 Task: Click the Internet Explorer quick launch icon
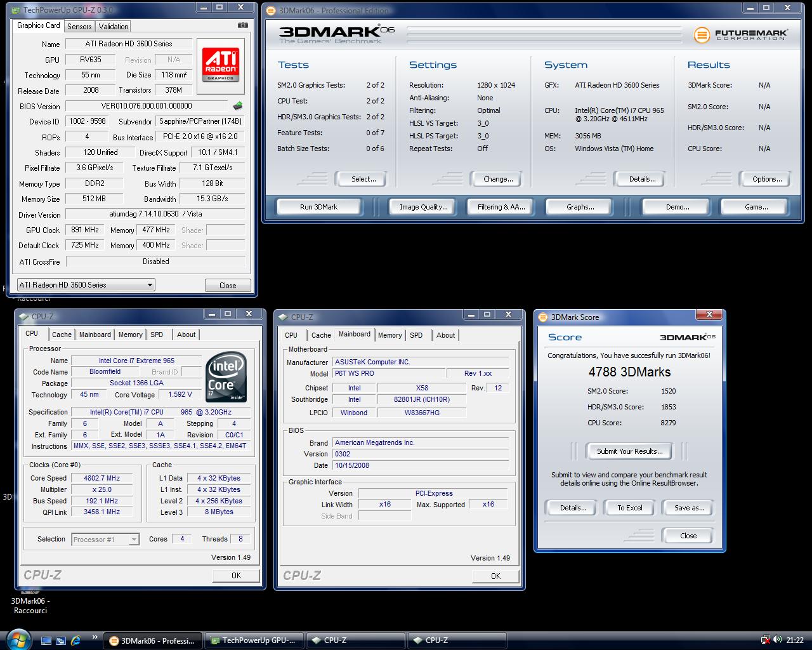tap(75, 640)
